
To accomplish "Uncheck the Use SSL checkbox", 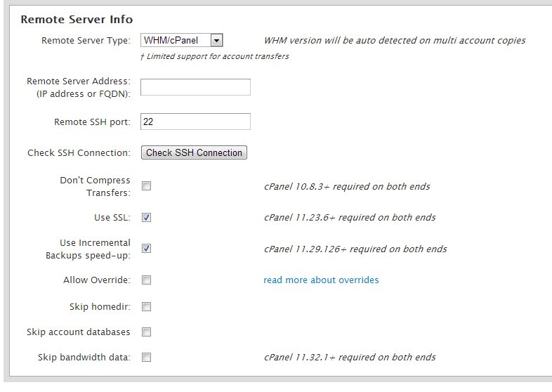I will (147, 217).
